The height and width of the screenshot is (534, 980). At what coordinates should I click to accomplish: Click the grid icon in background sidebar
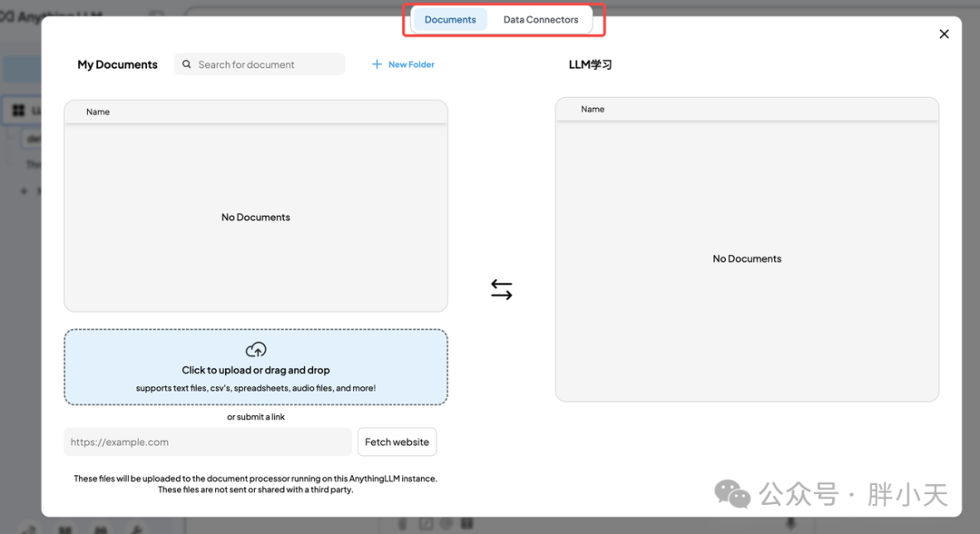[19, 111]
